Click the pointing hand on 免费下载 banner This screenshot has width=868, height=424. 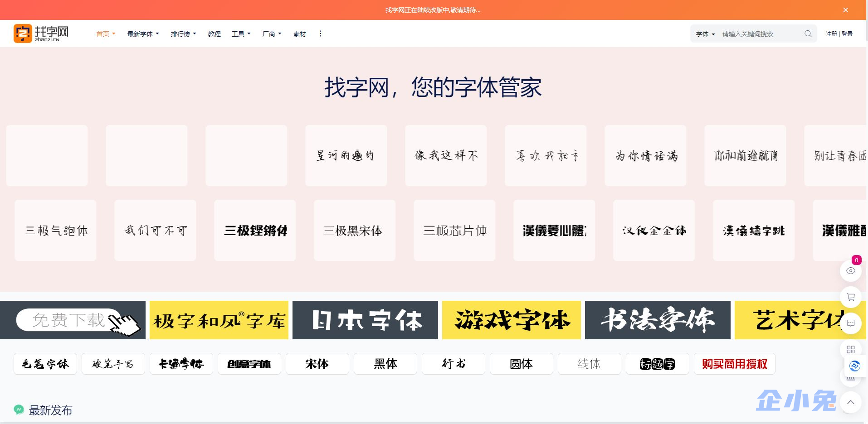pos(125,324)
